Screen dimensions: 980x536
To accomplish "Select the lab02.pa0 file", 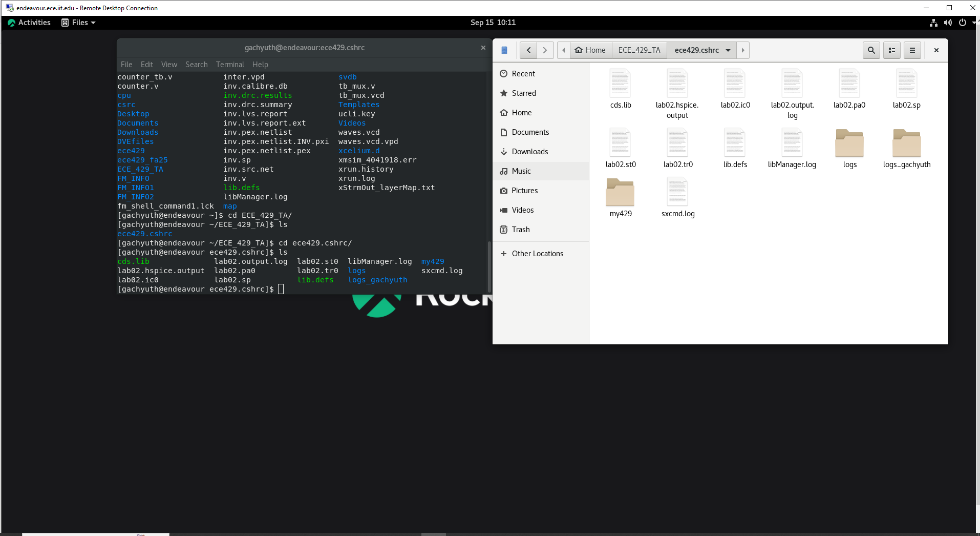I will pyautogui.click(x=849, y=83).
